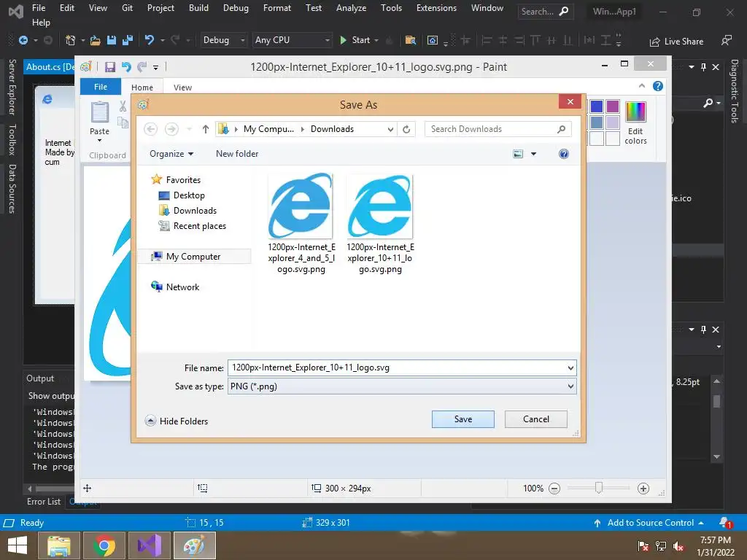Click the Visual Studio navigate backward icon

pos(23,41)
